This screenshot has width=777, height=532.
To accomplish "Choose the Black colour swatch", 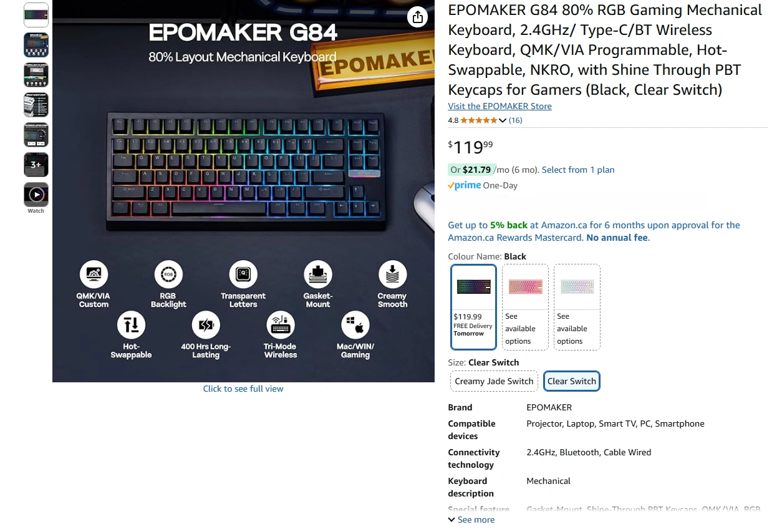I will point(473,307).
